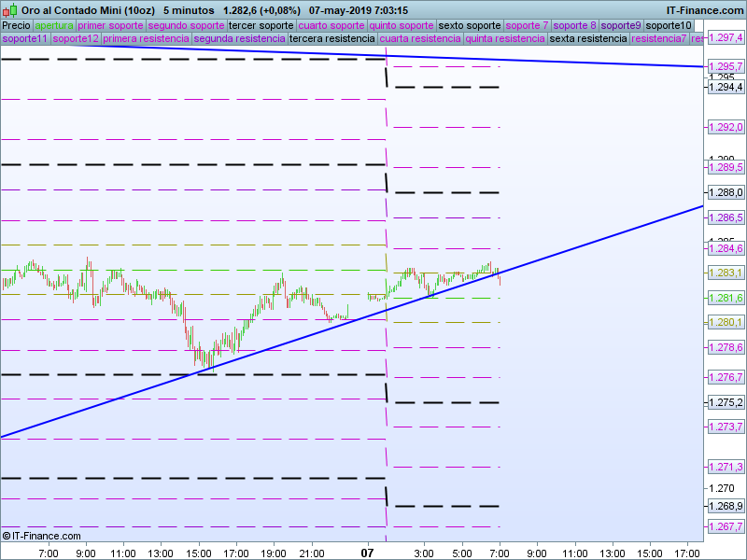Image resolution: width=747 pixels, height=560 pixels.
Task: Click the 1.292,0 price label
Action: [x=726, y=127]
